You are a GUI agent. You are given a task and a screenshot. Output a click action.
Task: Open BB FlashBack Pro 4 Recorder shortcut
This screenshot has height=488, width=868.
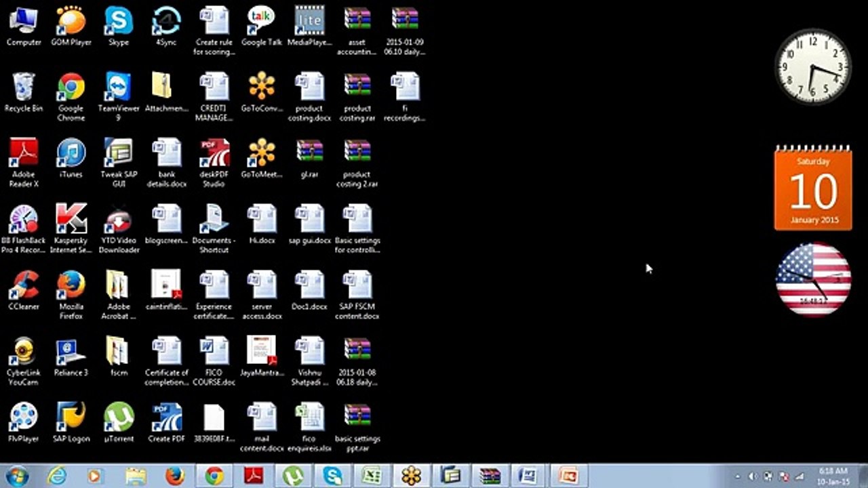(24, 229)
